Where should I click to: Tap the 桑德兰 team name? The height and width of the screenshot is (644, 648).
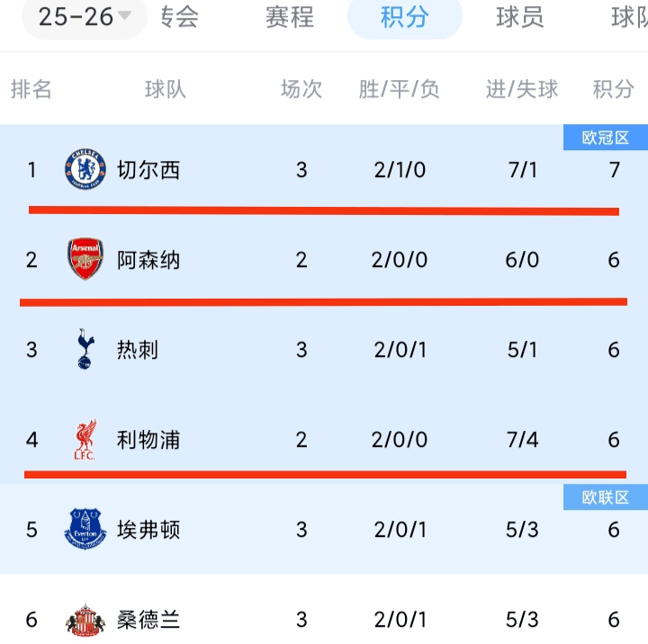click(148, 620)
